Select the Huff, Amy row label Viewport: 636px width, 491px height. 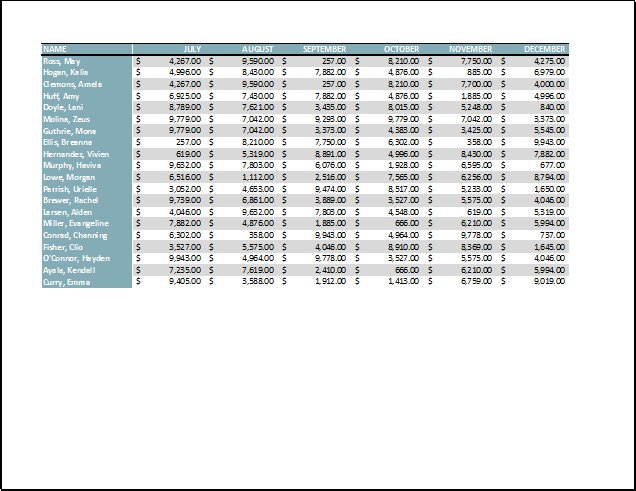(59, 96)
